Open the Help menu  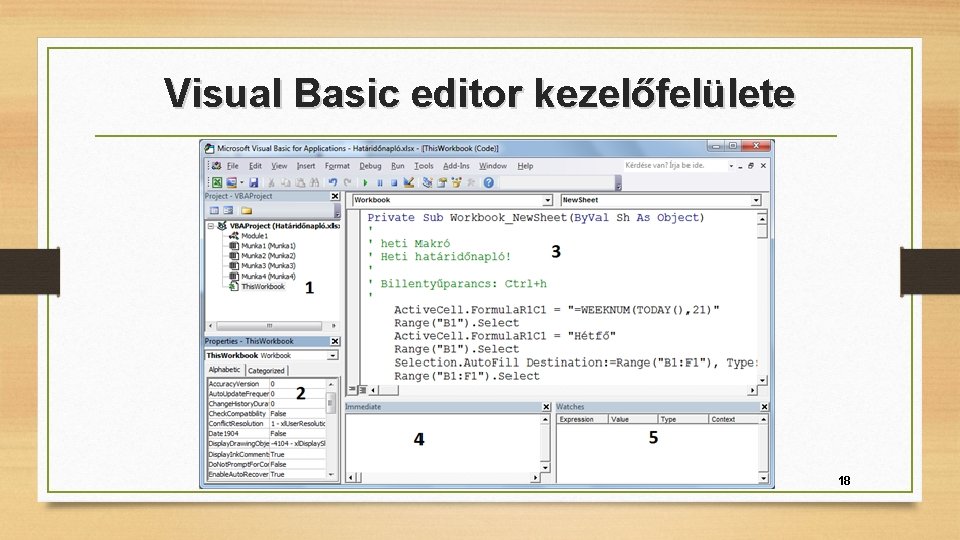(x=525, y=166)
